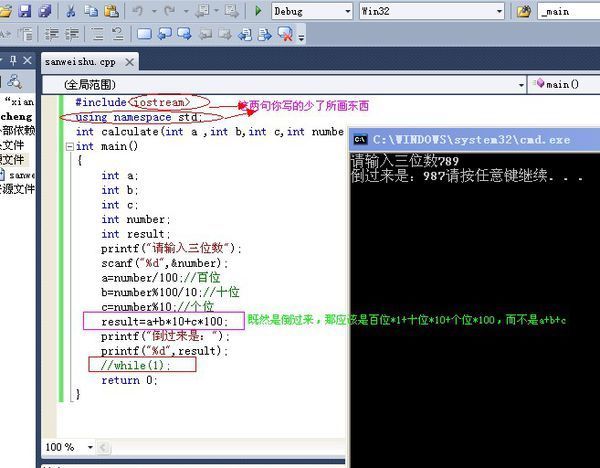Click the Find in Files folder icon
Viewport: 600px width, 468px height.
[x=523, y=11]
